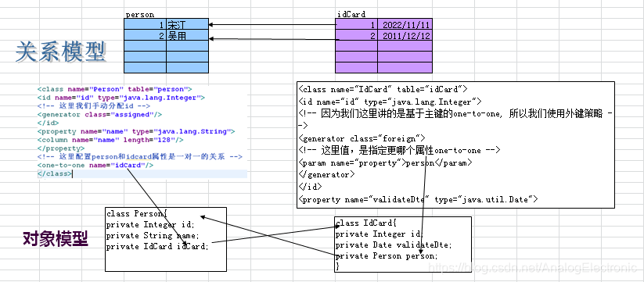644x282 pixels.
Task: Click the line <class name="IdCard" table="idCard">
Action: coord(383,89)
